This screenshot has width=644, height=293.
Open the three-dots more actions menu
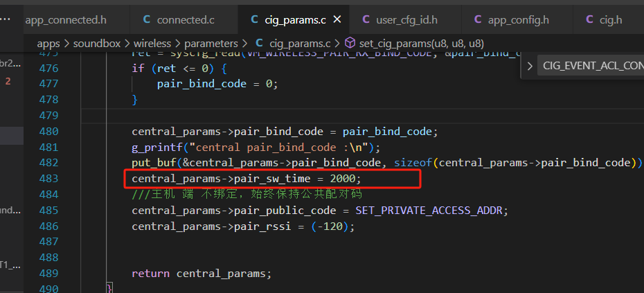point(6,19)
